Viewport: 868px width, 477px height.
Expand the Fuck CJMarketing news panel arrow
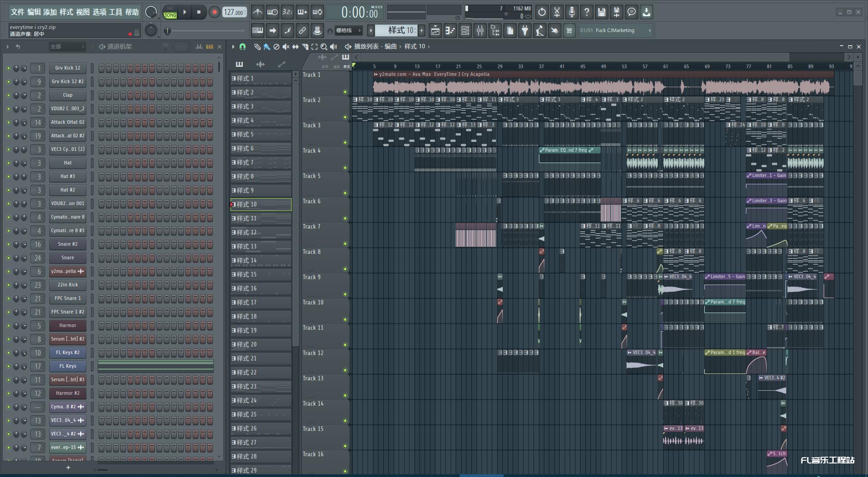click(x=650, y=30)
